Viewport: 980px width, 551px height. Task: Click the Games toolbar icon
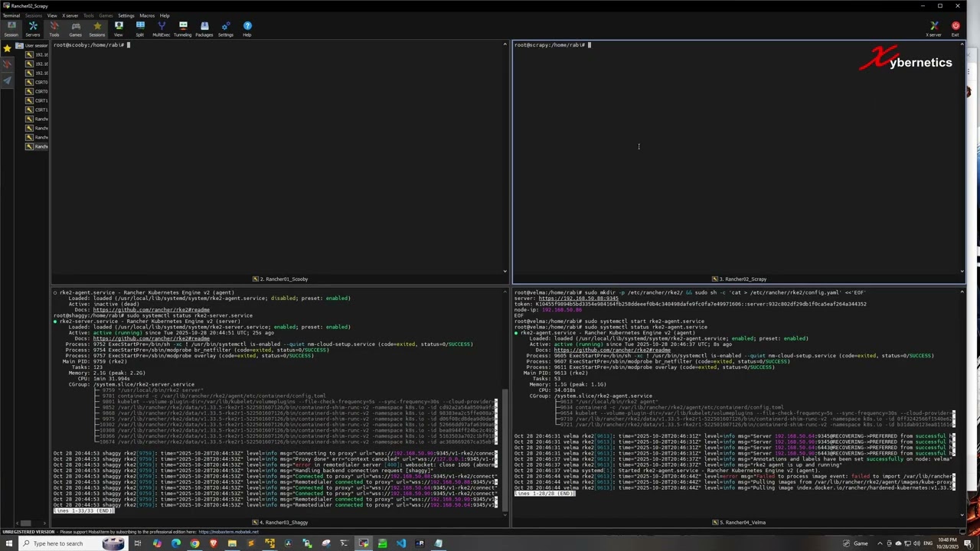coord(76,29)
